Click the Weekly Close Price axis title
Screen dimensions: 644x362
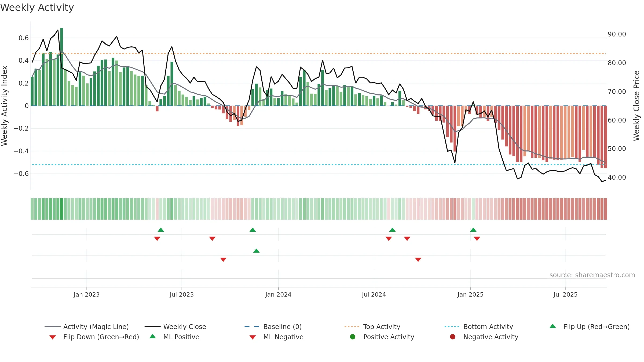(636, 106)
